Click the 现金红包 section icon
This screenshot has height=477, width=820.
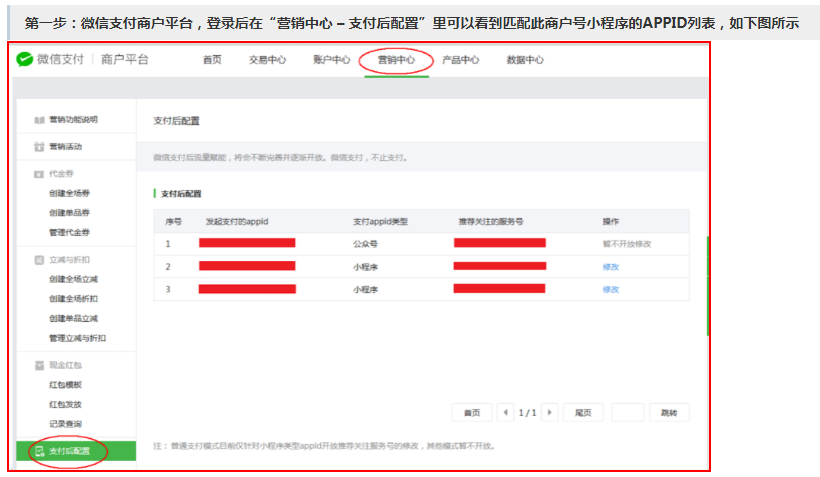39,366
